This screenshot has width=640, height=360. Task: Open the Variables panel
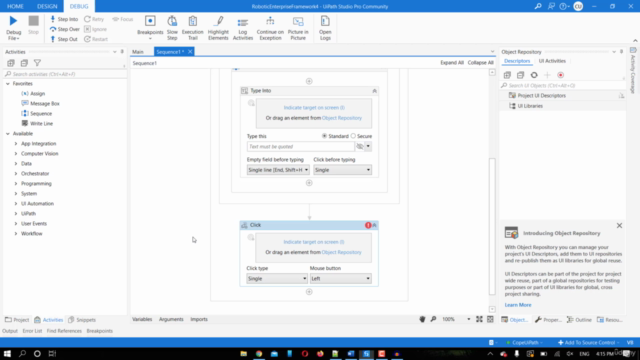(142, 319)
